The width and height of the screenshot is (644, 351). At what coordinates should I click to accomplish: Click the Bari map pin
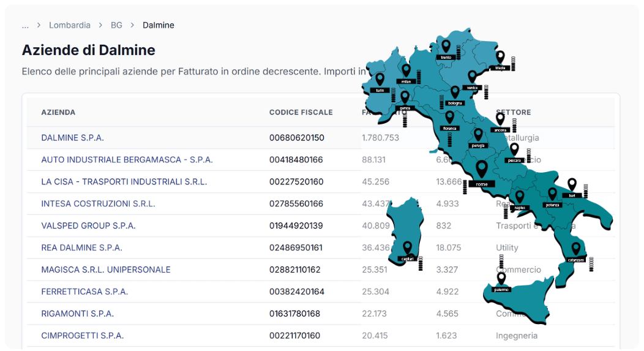(572, 184)
